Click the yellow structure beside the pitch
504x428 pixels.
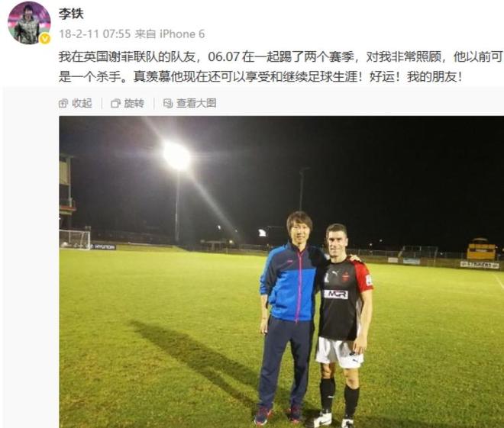[481, 249]
